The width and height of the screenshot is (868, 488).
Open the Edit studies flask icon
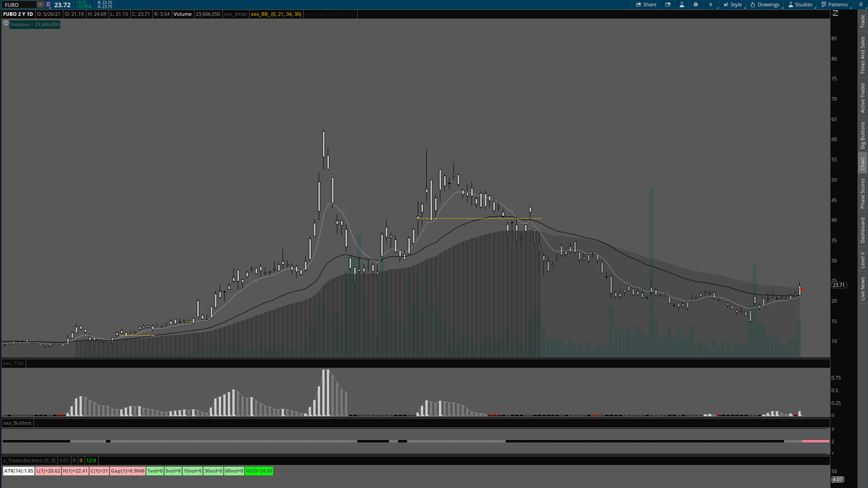click(682, 5)
